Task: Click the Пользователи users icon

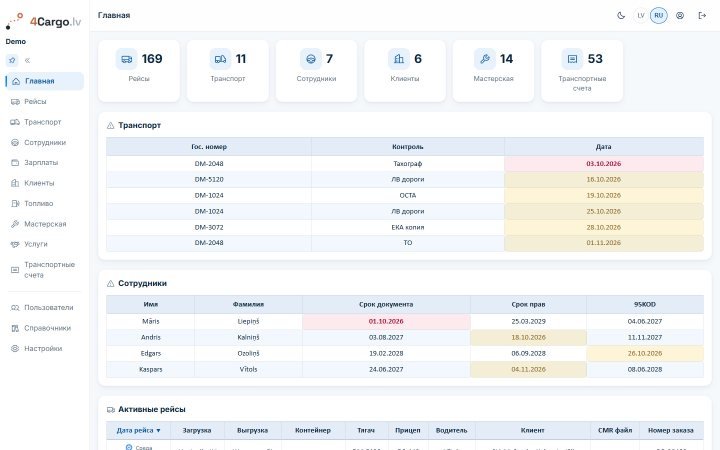Action: (15, 308)
